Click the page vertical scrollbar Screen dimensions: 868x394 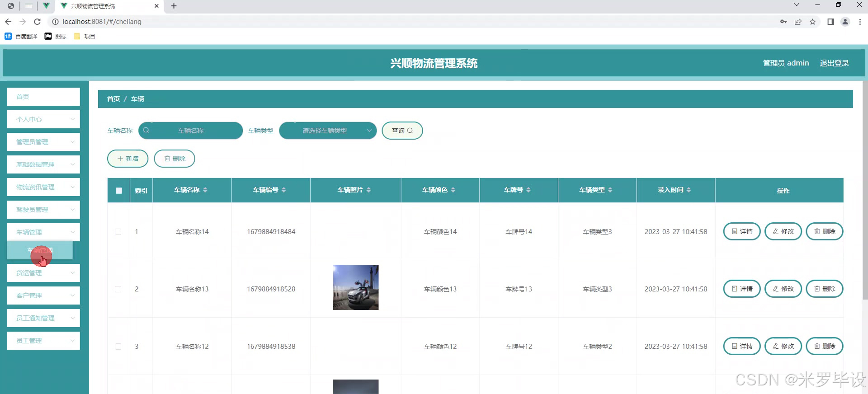865,190
